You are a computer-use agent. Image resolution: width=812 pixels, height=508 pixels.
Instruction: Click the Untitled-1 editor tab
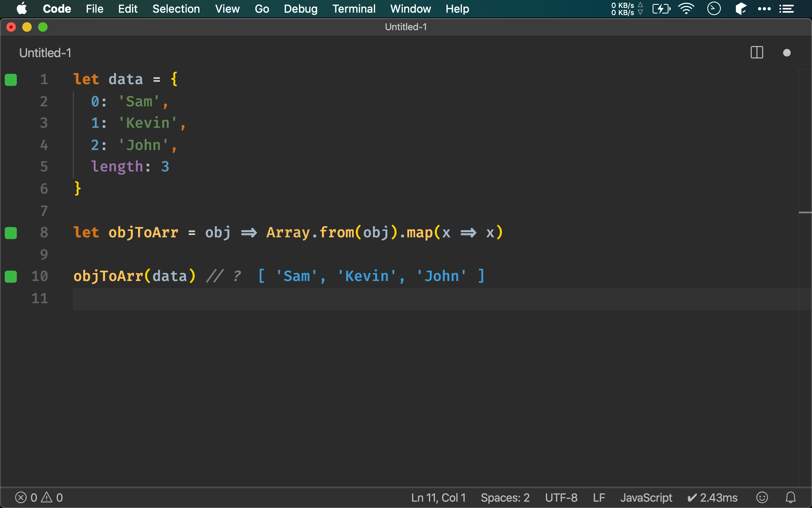pos(45,53)
